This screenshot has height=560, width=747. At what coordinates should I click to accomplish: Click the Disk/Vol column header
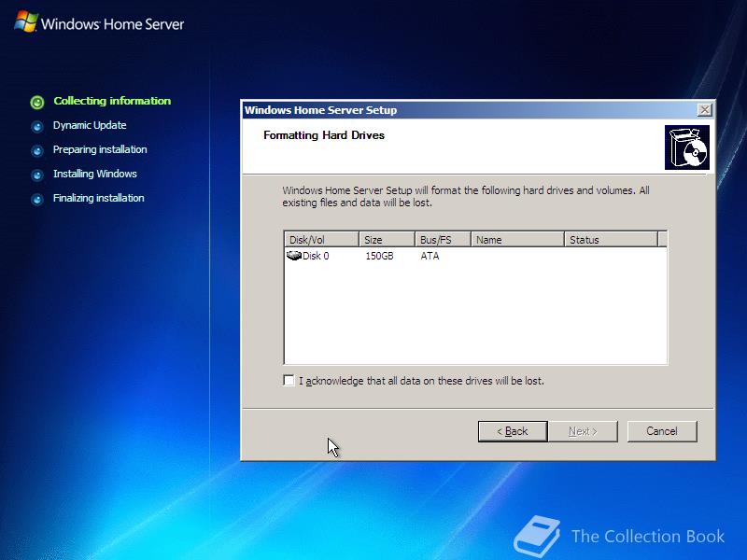pyautogui.click(x=321, y=240)
